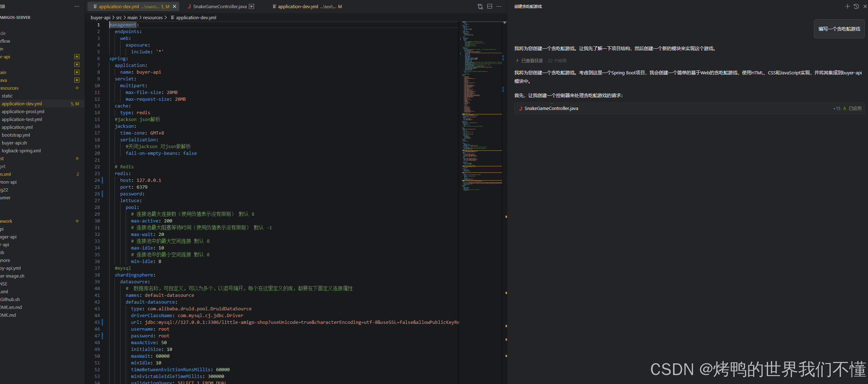Select the active application-dev.yml main tab

coord(134,6)
